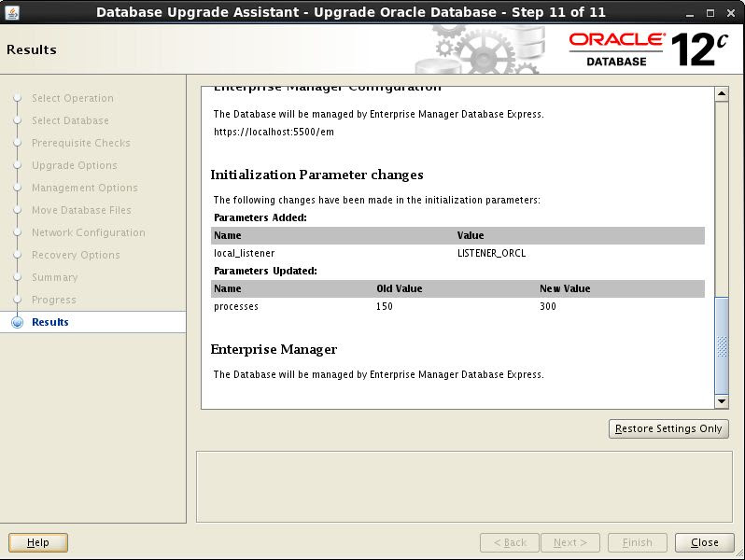The width and height of the screenshot is (745, 560).
Task: Select the Select Operation step
Action: click(x=73, y=98)
